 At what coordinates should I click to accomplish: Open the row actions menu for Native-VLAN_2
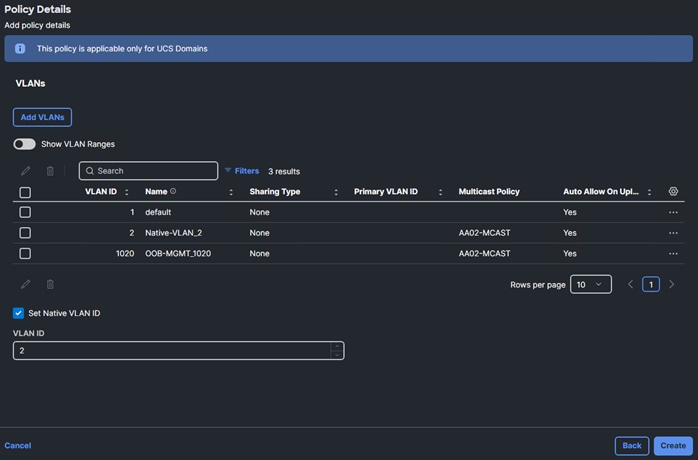click(673, 233)
